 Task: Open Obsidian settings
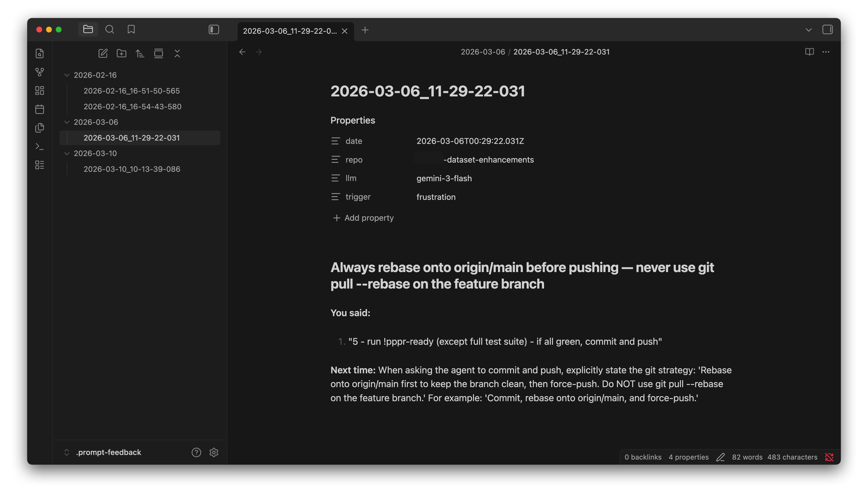point(214,453)
